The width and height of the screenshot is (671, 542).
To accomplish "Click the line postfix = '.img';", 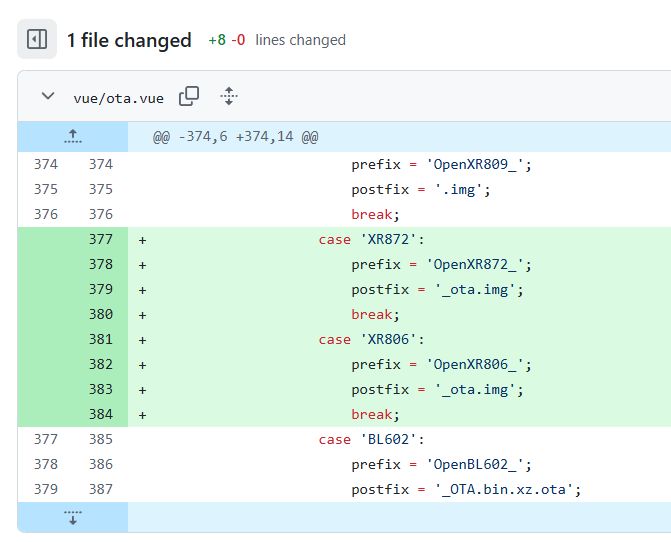I will (421, 189).
